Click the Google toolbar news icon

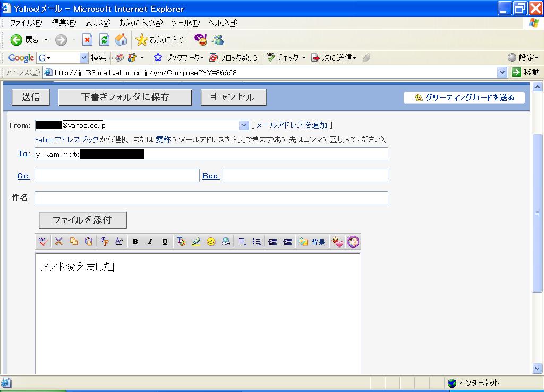(x=120, y=57)
